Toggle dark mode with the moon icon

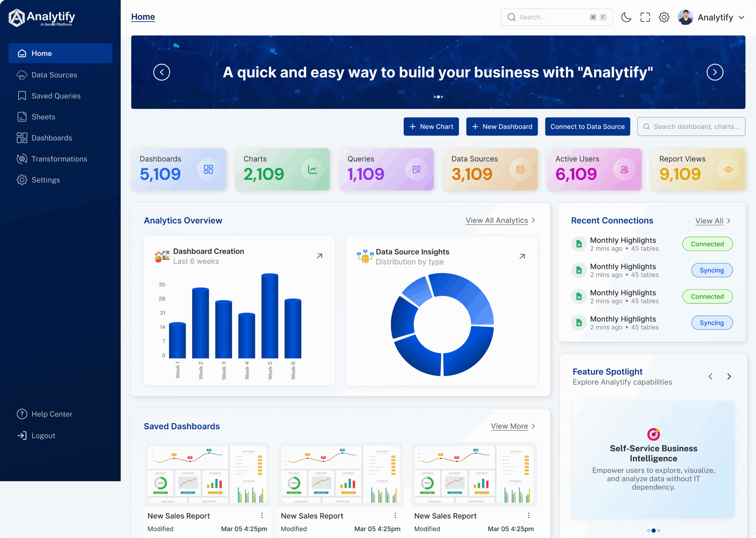tap(626, 17)
